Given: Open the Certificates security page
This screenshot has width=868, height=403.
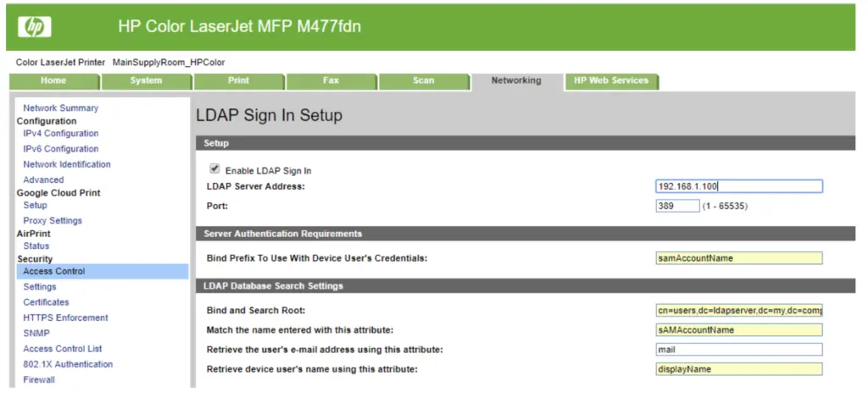Looking at the screenshot, I should [x=46, y=302].
